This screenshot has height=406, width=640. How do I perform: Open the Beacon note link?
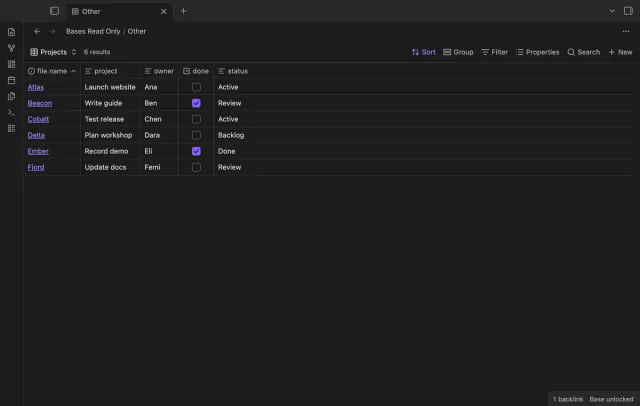[40, 103]
